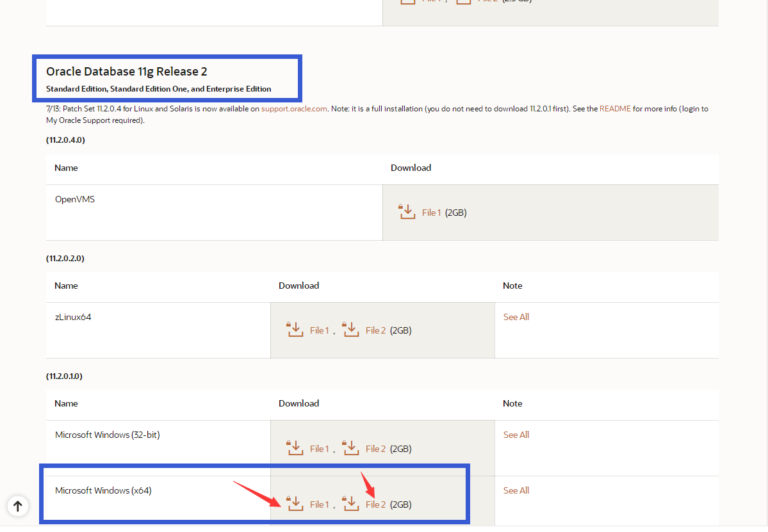This screenshot has width=768, height=532.
Task: Open the zLinux64 File 1 link
Action: click(320, 330)
